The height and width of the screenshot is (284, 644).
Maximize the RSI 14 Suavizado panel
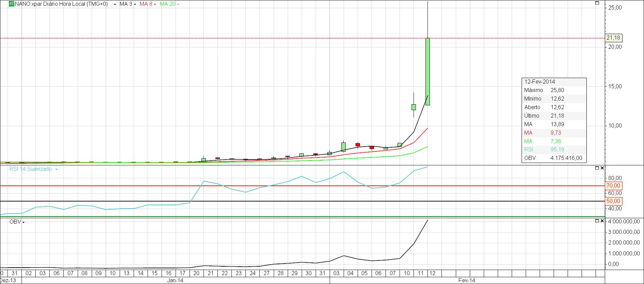click(x=597, y=168)
